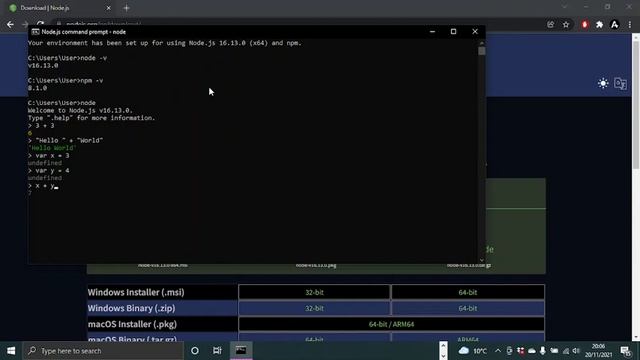Click the "var y = 4" line in terminal

point(49,171)
